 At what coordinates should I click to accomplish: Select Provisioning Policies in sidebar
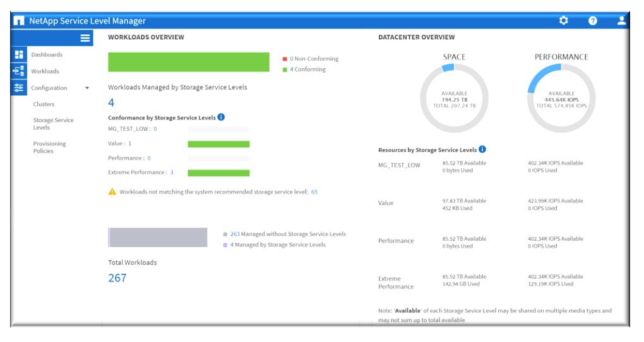coord(49,147)
